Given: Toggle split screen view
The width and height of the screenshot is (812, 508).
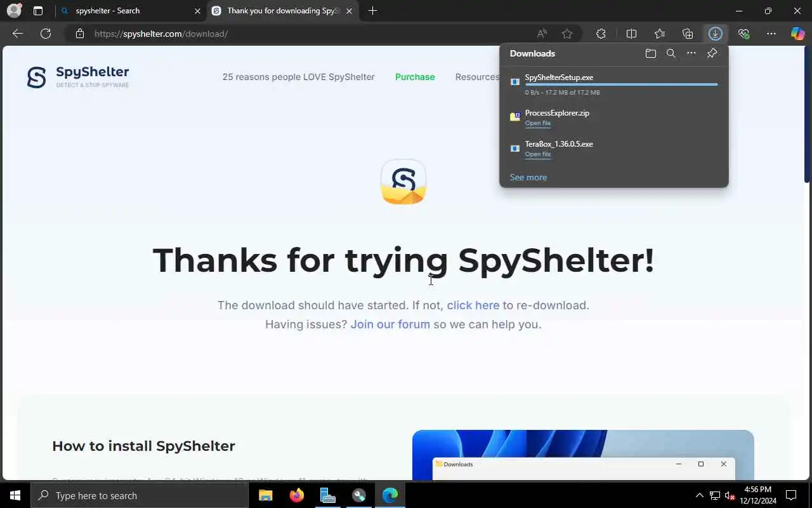Looking at the screenshot, I should (631, 34).
